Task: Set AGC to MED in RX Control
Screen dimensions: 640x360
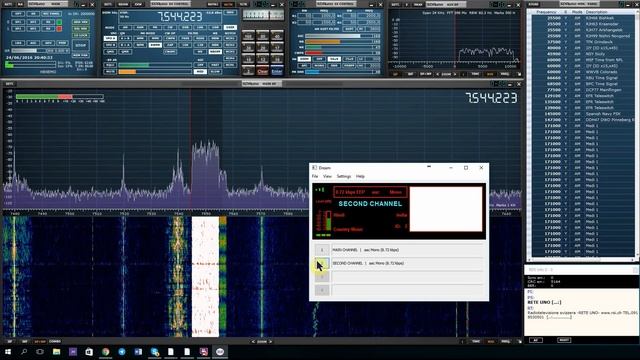Action: click(x=200, y=72)
